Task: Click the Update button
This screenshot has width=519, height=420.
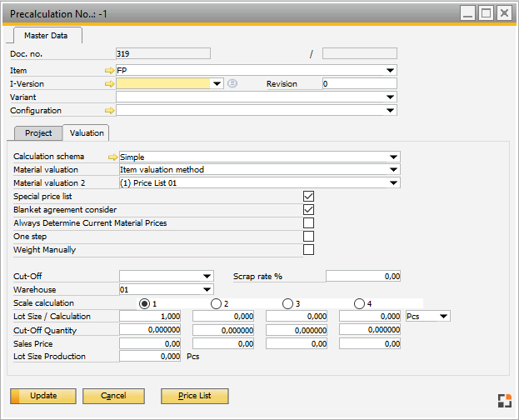Action: [x=43, y=396]
